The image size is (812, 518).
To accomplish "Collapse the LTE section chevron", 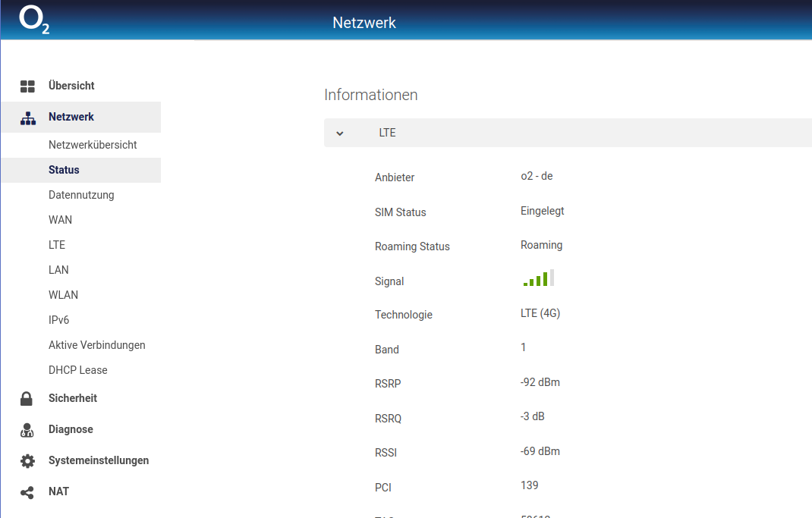I will (340, 133).
